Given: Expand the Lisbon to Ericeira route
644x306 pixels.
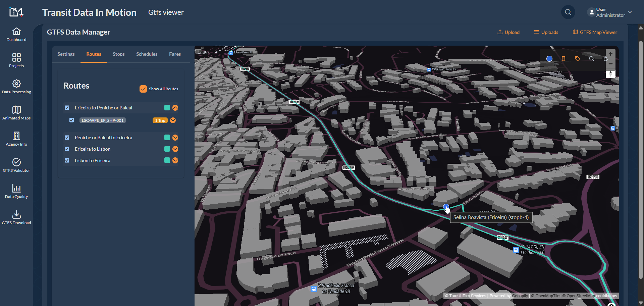Looking at the screenshot, I should click(x=175, y=160).
